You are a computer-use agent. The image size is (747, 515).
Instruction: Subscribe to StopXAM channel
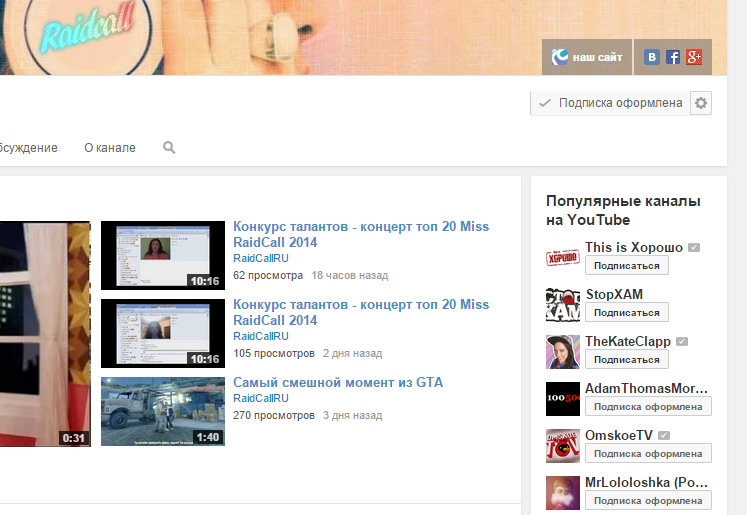click(627, 313)
